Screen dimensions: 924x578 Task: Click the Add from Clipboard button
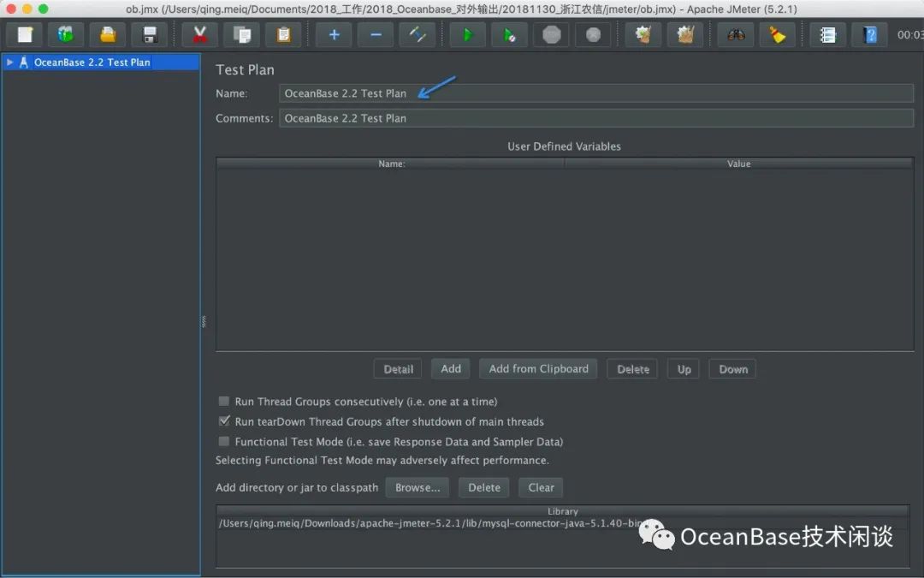(x=538, y=369)
